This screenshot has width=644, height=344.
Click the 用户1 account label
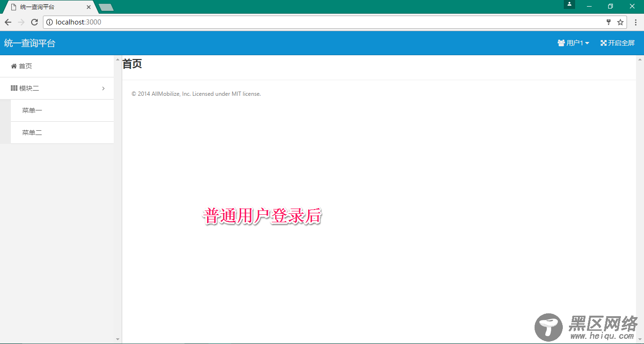(x=575, y=43)
